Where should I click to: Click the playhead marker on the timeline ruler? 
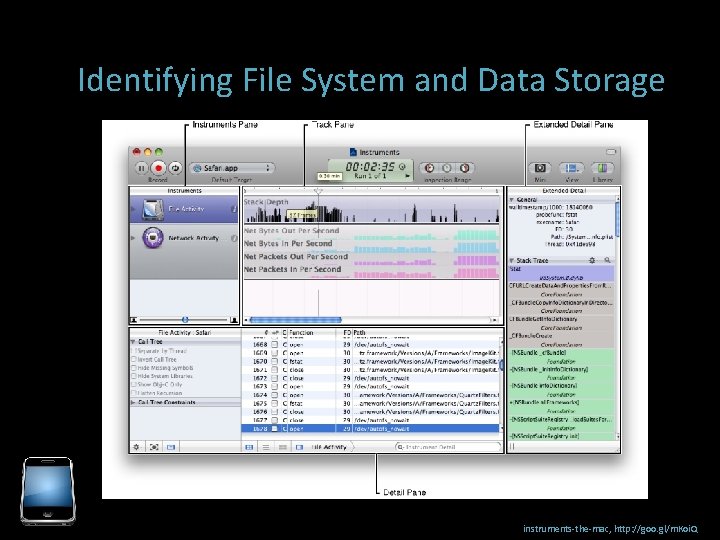tap(318, 191)
